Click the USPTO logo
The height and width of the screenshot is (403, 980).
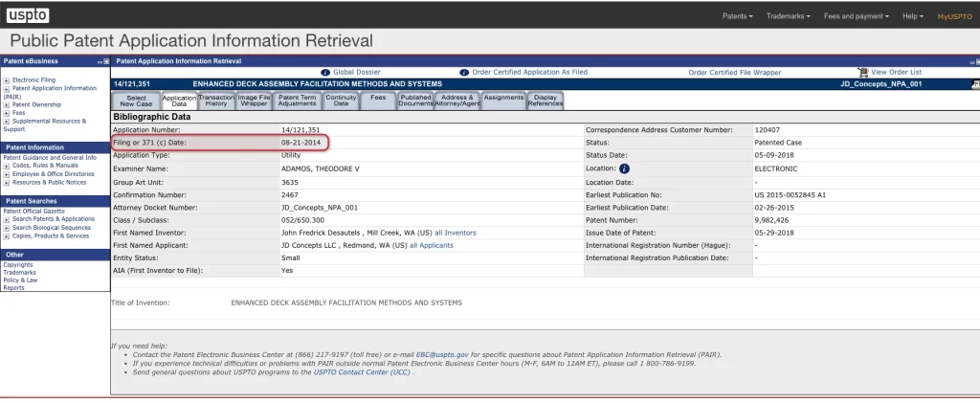(28, 16)
